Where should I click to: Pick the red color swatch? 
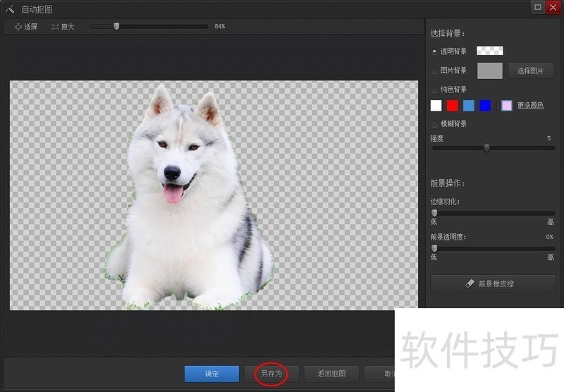[x=453, y=106]
